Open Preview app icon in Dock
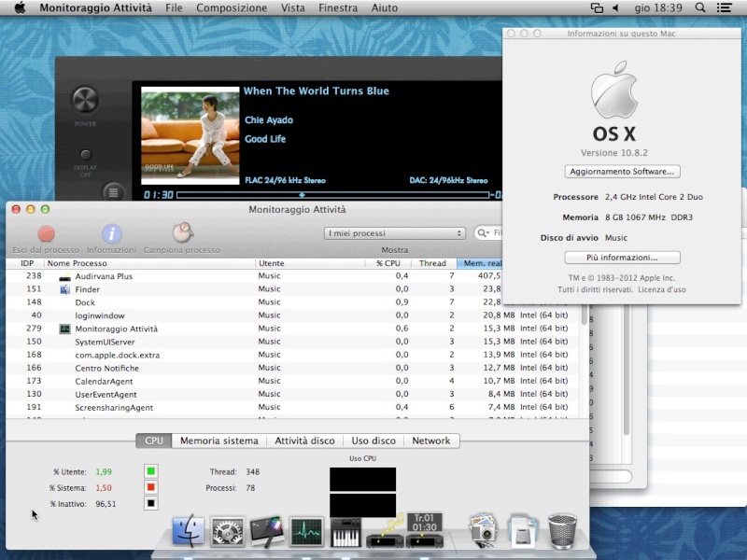Screen dimensions: 747x560 (x=485, y=530)
